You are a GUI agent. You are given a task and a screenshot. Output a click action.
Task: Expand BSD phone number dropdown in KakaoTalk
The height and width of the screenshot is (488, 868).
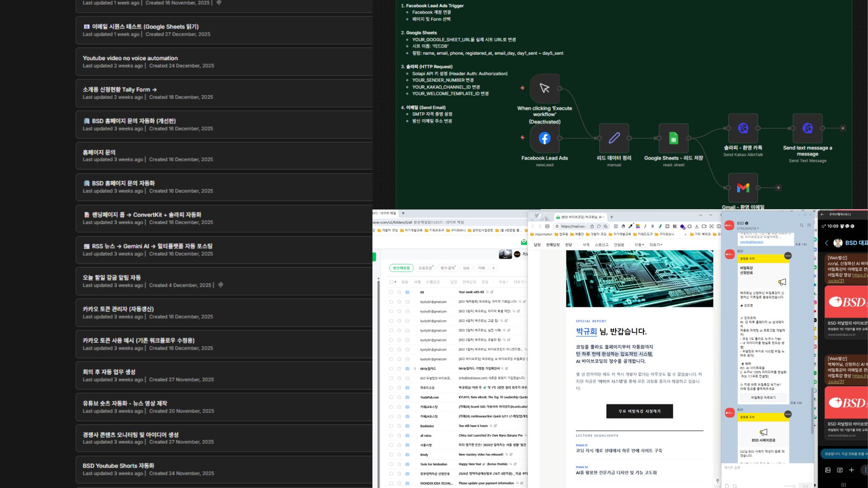click(x=758, y=229)
